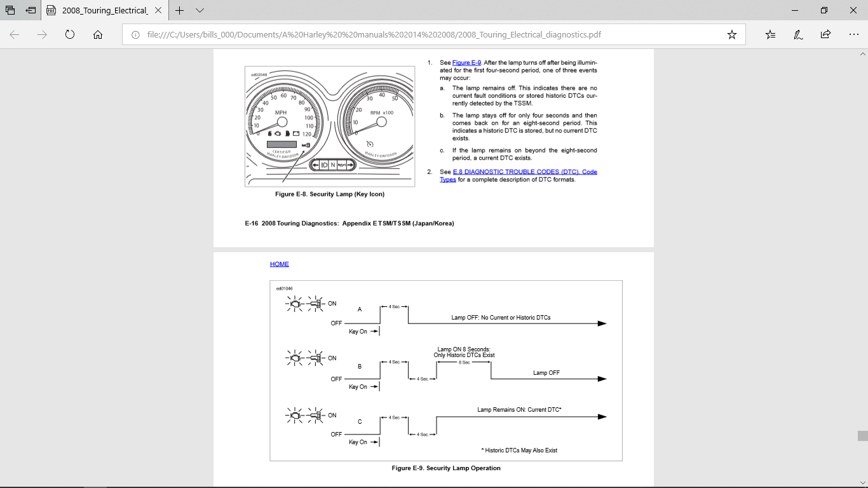Open Settings and more menu
Viewport: 868px width, 488px height.
853,35
